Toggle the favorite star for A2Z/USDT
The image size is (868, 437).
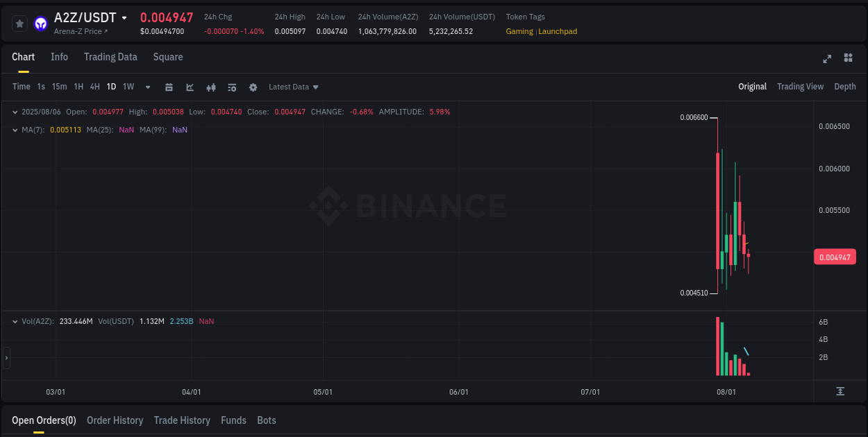click(x=19, y=23)
